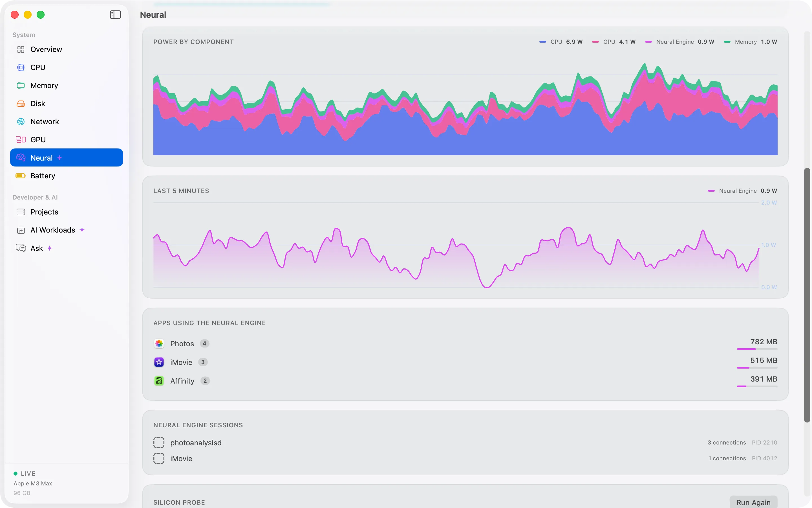The image size is (812, 508).
Task: Click the Ask chat bubble icon
Action: pos(21,248)
